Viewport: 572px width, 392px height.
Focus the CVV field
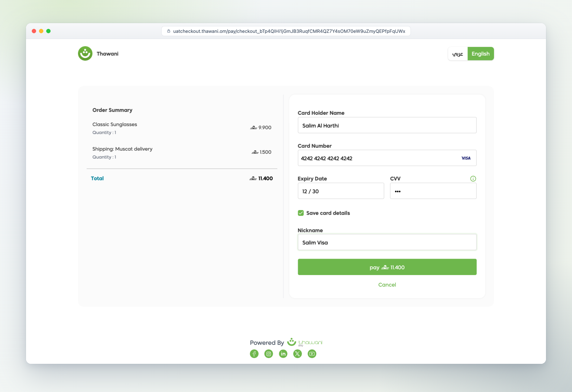pyautogui.click(x=433, y=191)
